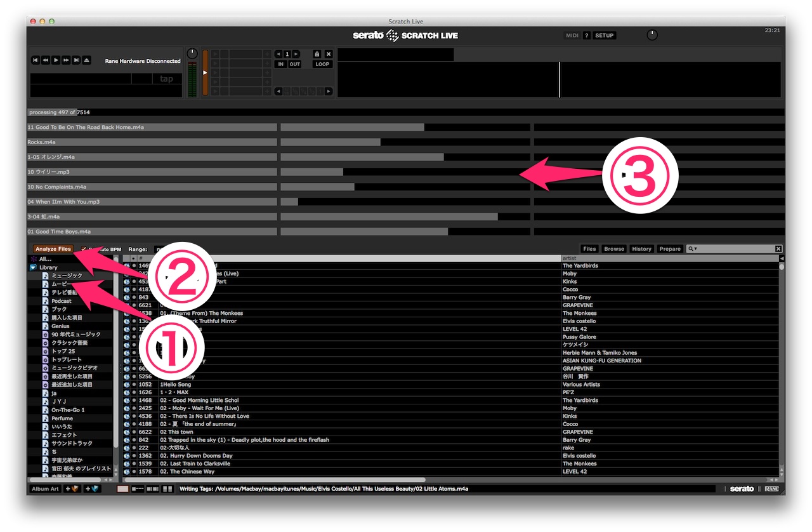Set the loop OUT point

click(x=295, y=64)
